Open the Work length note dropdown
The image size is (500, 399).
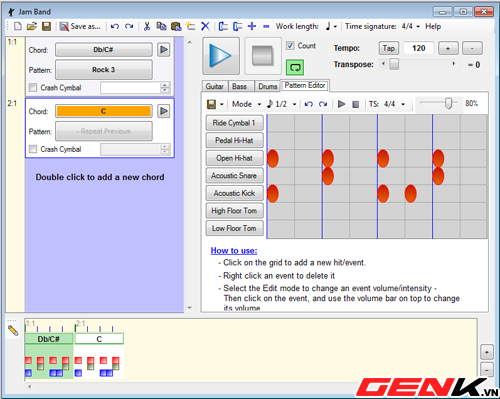tap(331, 26)
